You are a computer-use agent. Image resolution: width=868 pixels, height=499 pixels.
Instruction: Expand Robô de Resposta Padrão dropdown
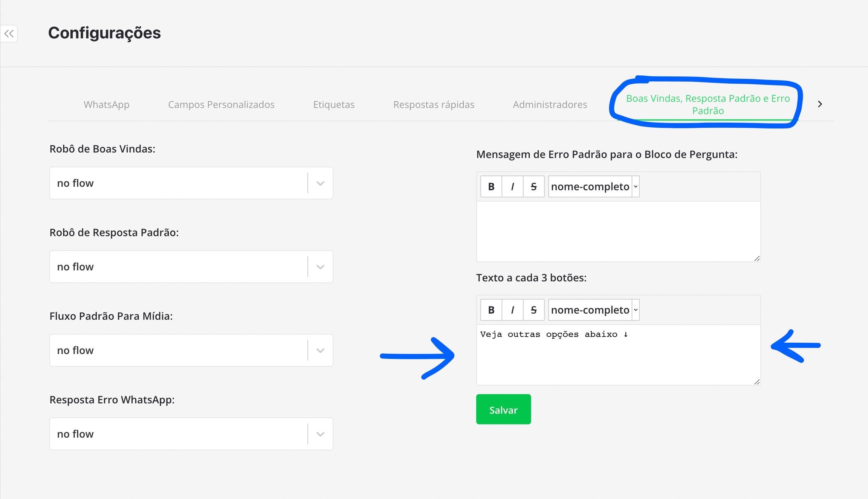191,267
